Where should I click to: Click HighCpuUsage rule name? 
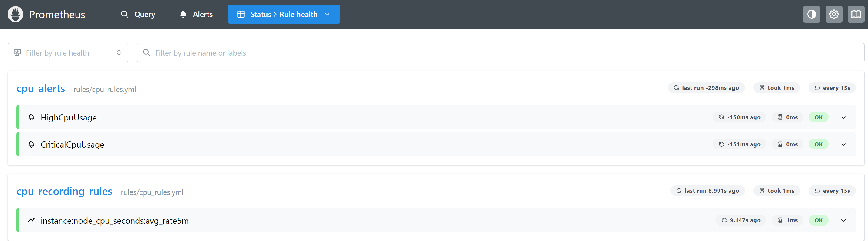pos(68,117)
